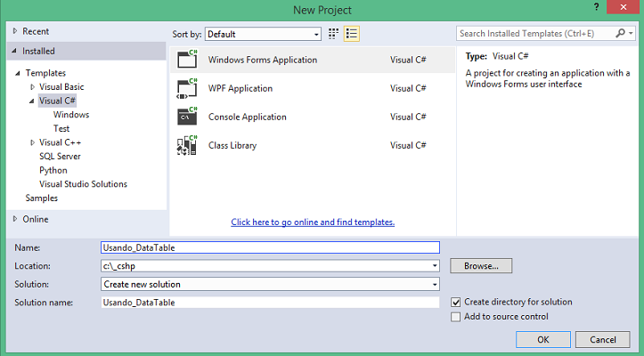Click the search magnifier icon
The image size is (644, 356).
click(620, 33)
